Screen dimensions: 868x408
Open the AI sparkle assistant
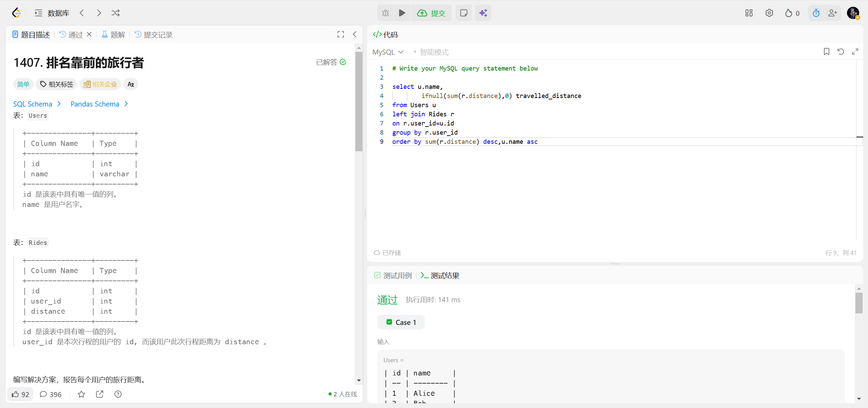coord(483,13)
